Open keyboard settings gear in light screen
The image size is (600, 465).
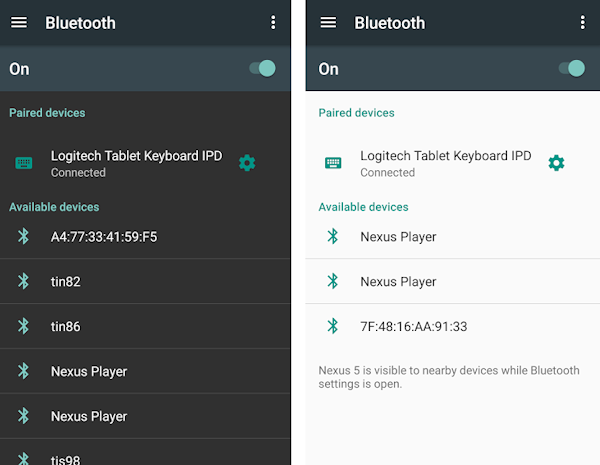pos(556,163)
